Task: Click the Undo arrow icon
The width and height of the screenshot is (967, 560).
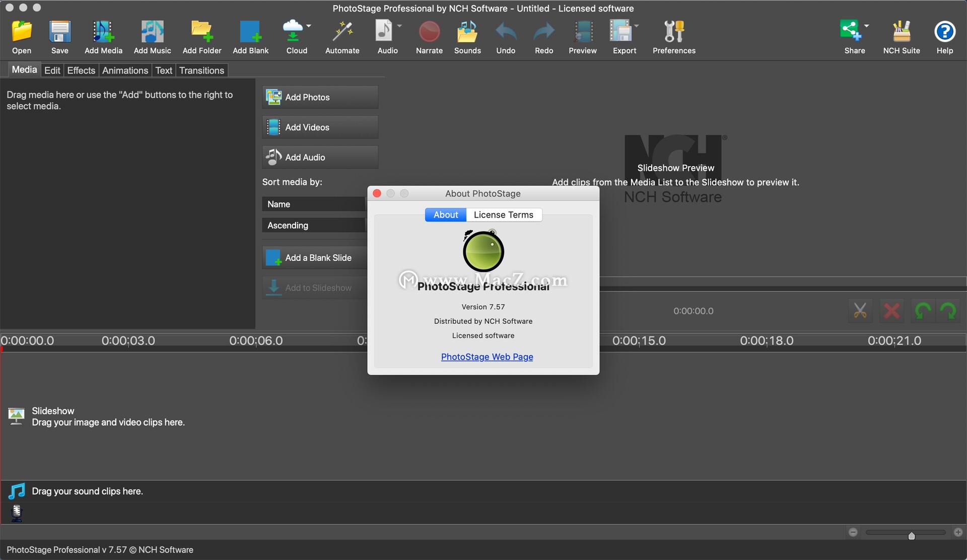Action: [x=506, y=32]
